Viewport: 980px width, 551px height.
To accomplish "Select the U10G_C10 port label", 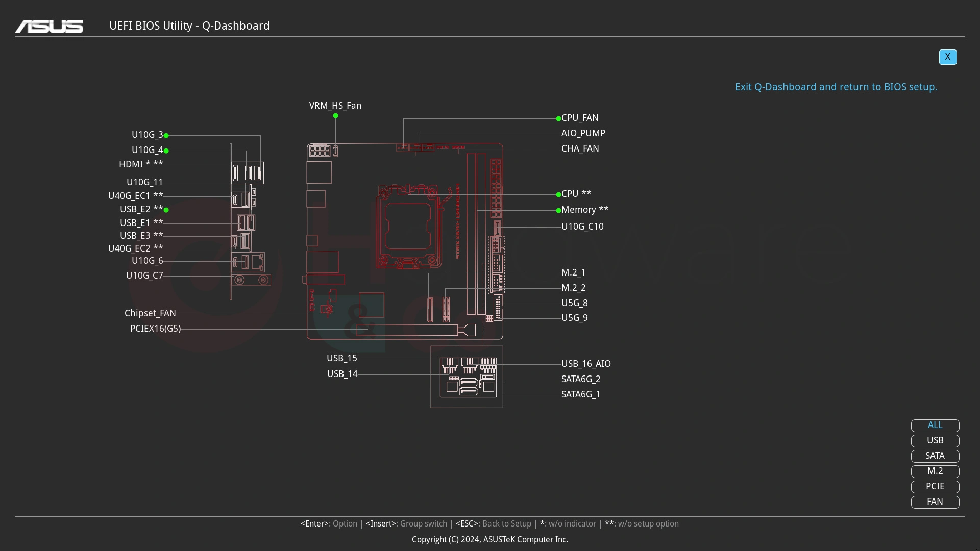I will pyautogui.click(x=582, y=227).
